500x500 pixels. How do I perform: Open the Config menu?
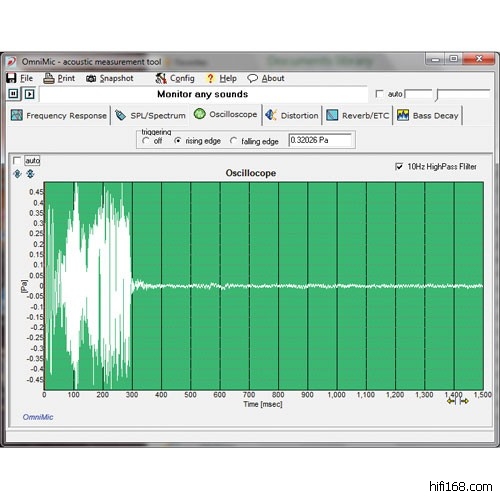click(x=182, y=78)
